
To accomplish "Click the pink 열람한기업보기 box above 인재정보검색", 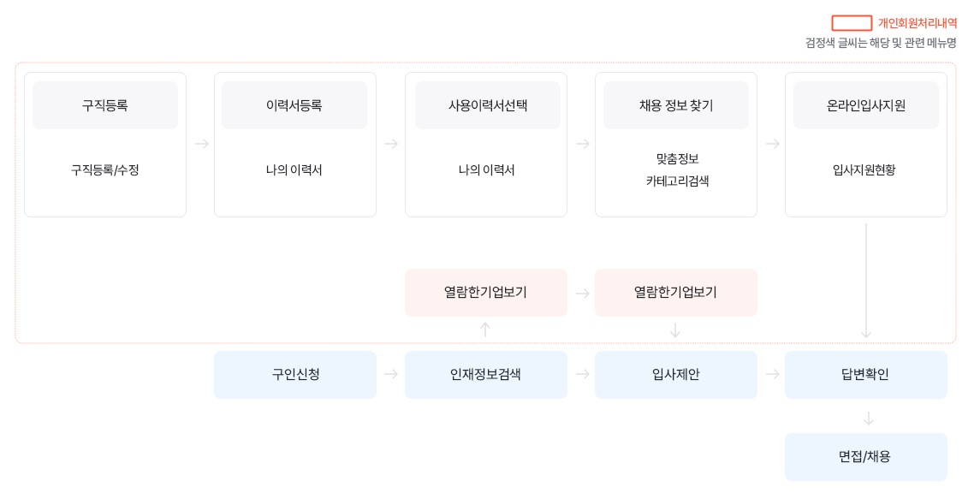I will (x=486, y=293).
